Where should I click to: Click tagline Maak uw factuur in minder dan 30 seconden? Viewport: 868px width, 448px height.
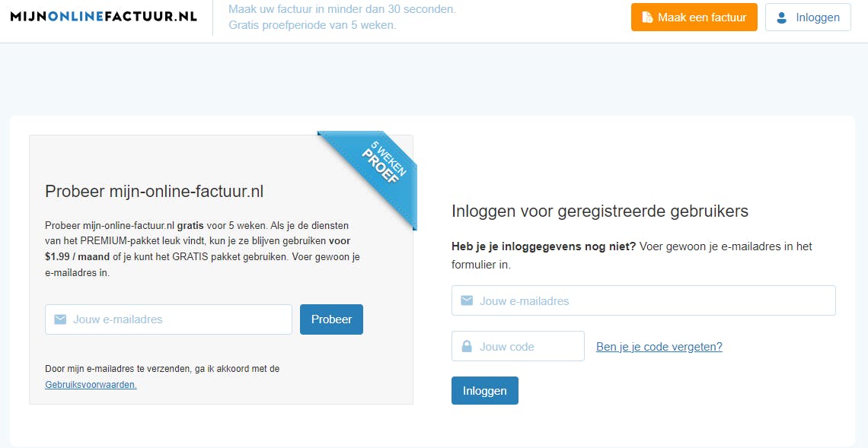[342, 9]
